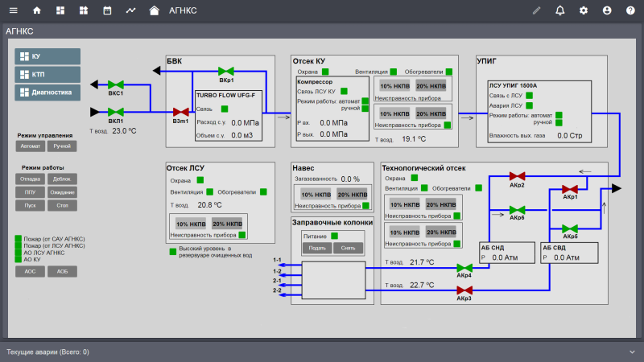This screenshot has width=644, height=362.
Task: Open the trends chart icon
Action: coord(130,10)
